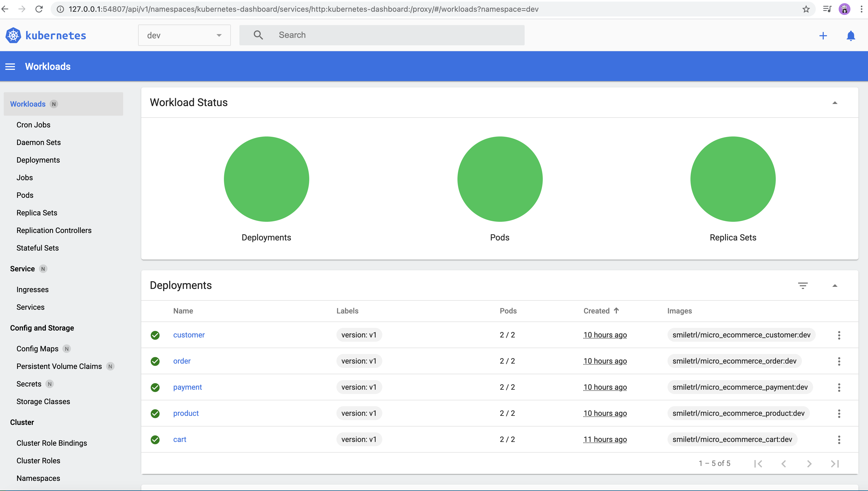Click the plus create resource icon
The height and width of the screenshot is (491, 868).
(x=823, y=36)
